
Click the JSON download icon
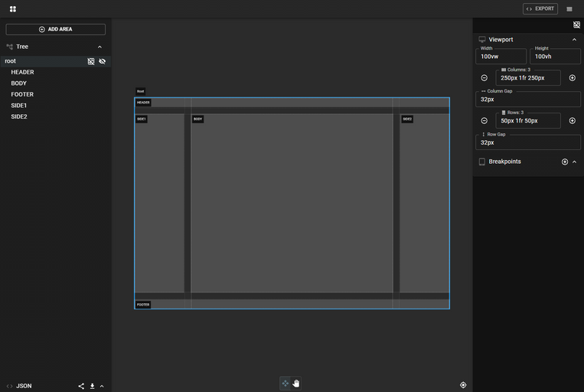pyautogui.click(x=92, y=386)
